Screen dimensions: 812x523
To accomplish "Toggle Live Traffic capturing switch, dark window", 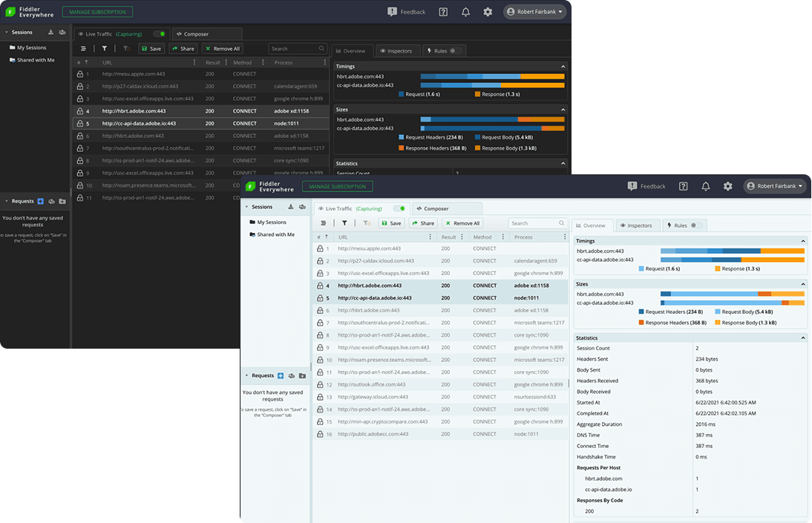I will [160, 34].
